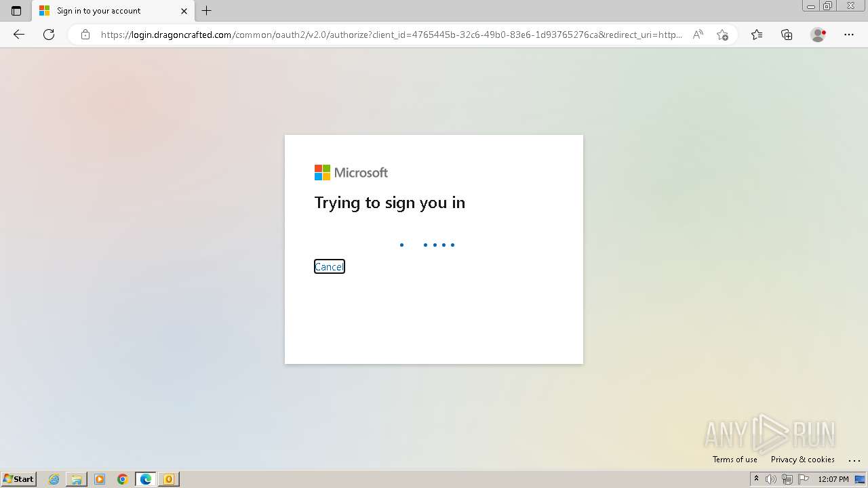Cancel the sign-in attempt

tap(330, 267)
